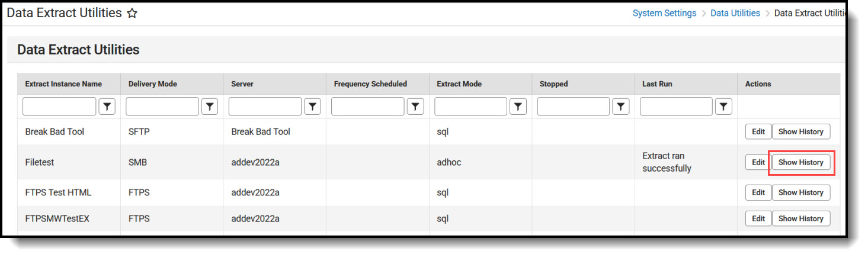Open filter for Stopped column
The width and height of the screenshot is (868, 258).
coord(620,107)
